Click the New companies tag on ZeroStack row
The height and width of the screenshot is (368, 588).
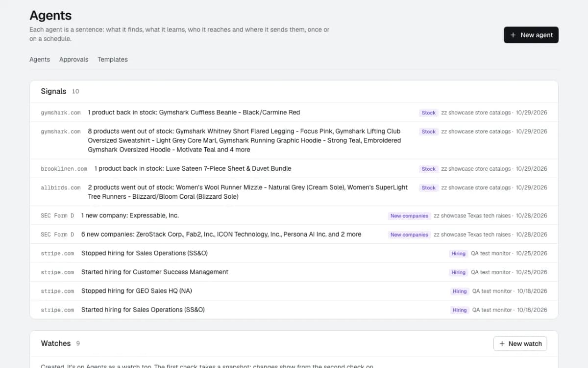(409, 235)
